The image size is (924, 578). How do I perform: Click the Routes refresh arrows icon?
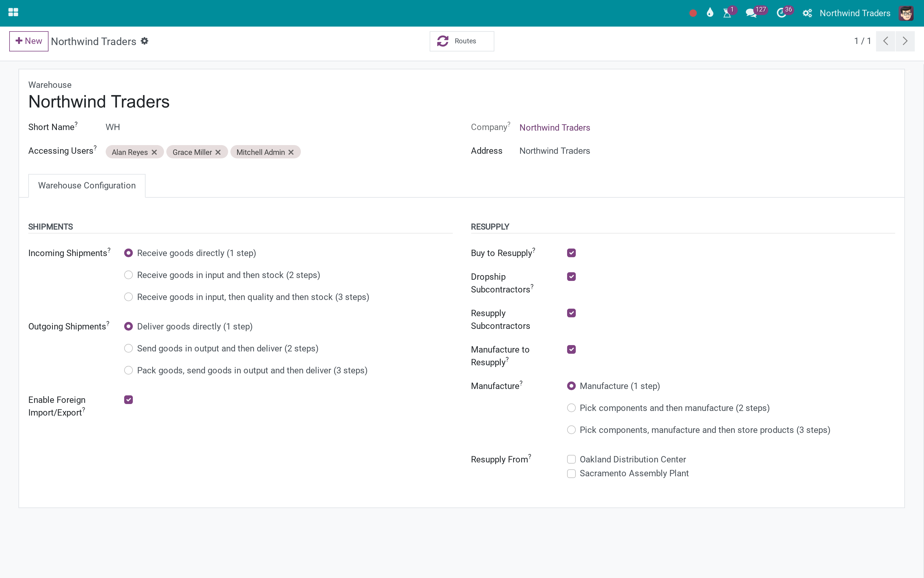click(x=443, y=41)
